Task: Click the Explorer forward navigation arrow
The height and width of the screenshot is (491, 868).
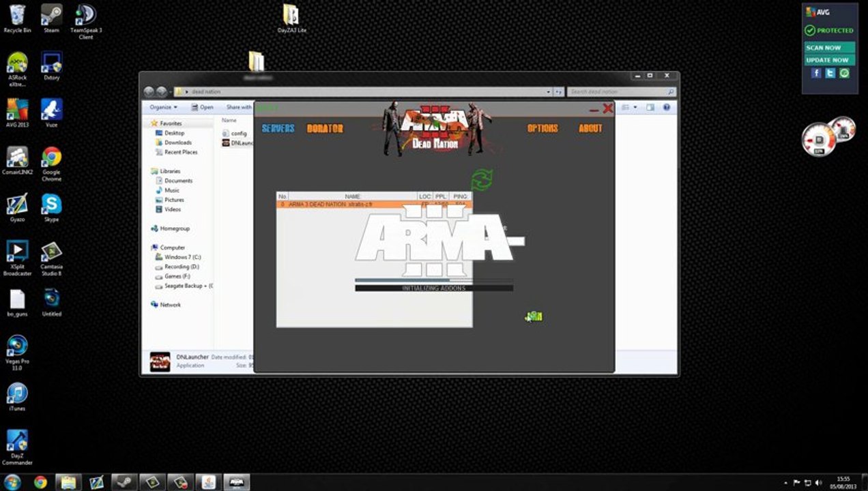Action: (162, 91)
